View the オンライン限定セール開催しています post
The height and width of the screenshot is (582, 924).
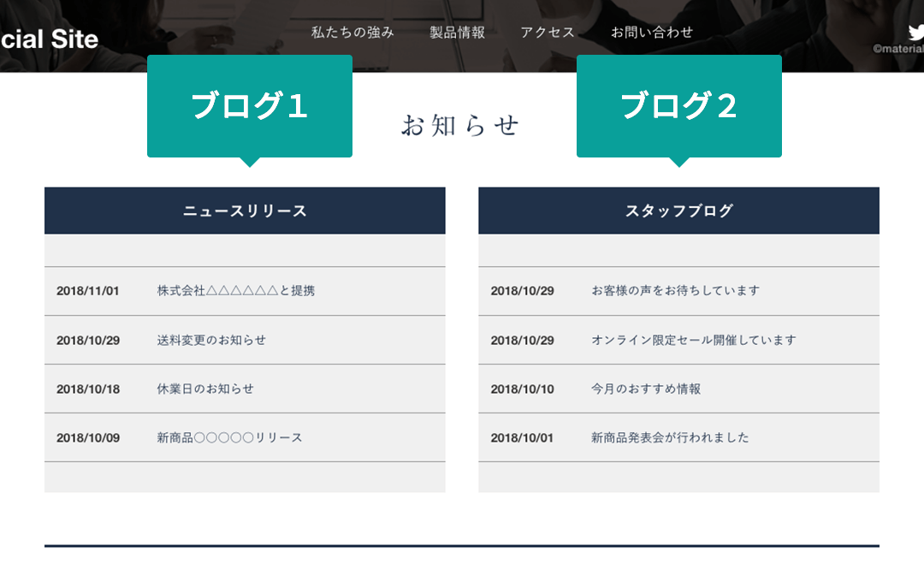click(x=693, y=340)
